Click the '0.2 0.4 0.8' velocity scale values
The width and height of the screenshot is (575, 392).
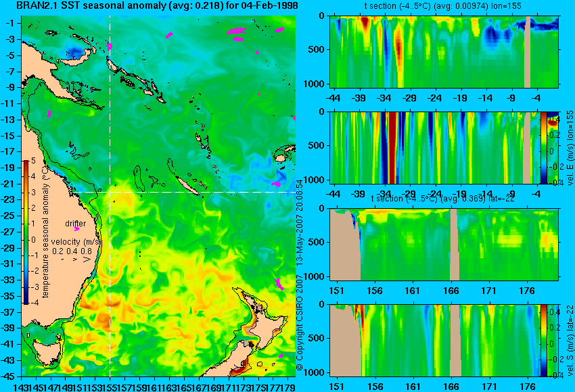click(72, 251)
